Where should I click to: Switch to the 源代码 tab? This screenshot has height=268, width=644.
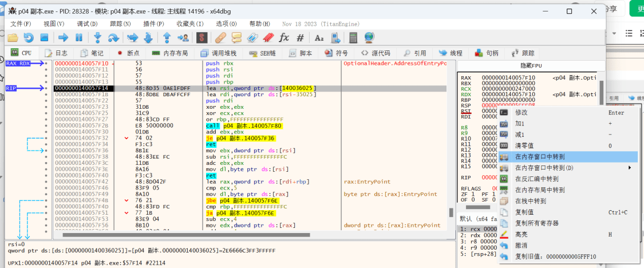[376, 53]
